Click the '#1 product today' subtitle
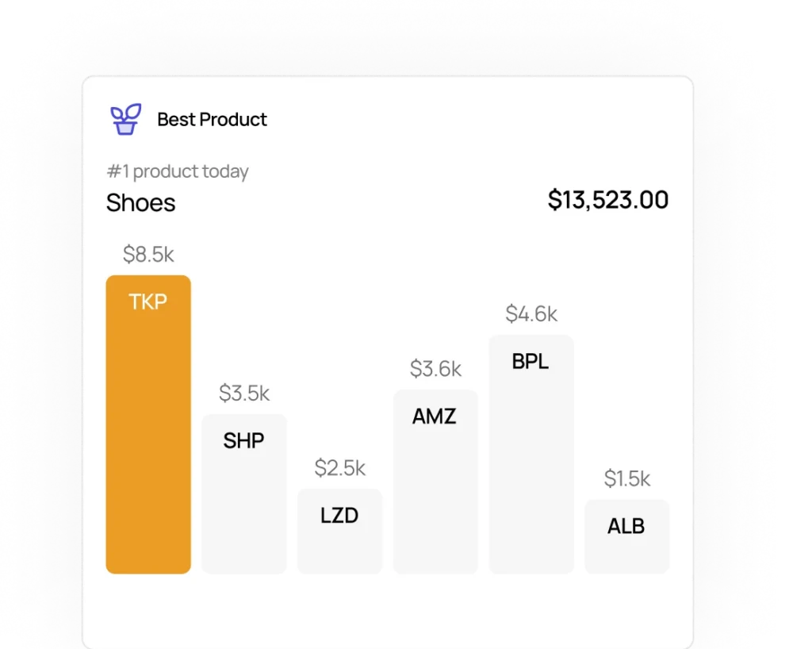812x649 pixels. pos(178,171)
